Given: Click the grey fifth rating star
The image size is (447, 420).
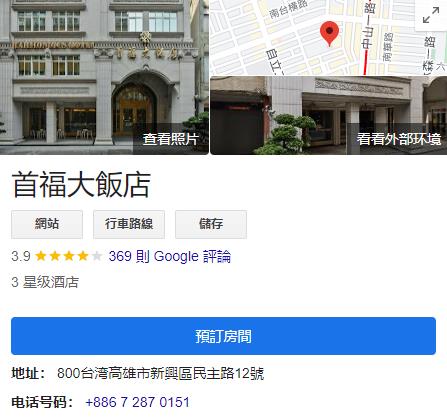Looking at the screenshot, I should [97, 256].
